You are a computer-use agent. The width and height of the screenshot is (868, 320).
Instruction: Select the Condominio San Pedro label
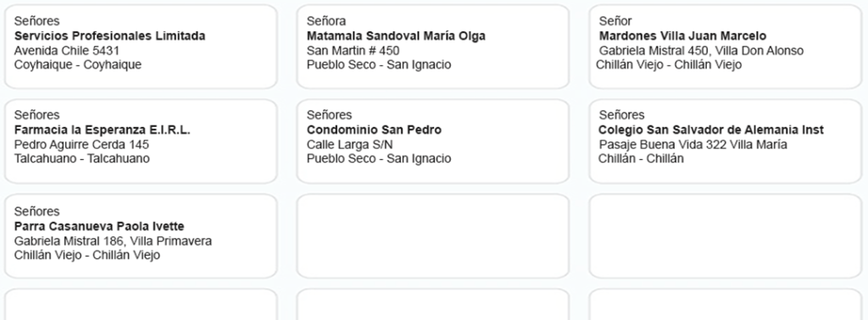[374, 130]
